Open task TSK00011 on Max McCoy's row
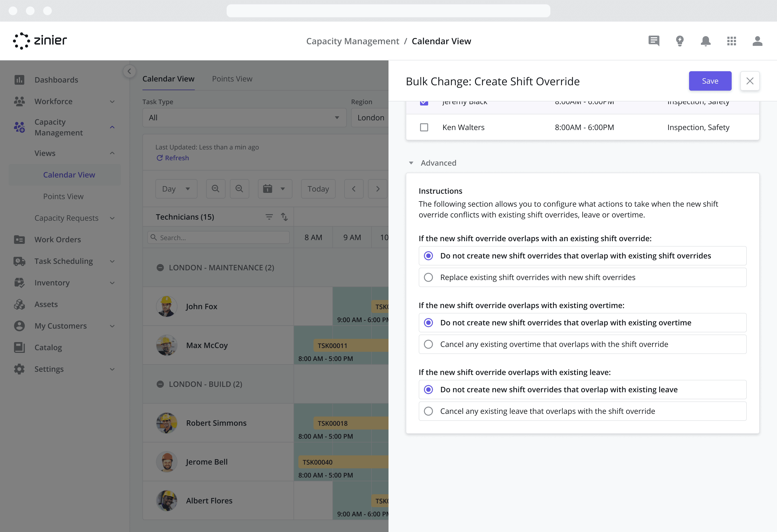Viewport: 777px width, 532px height. [x=351, y=345]
